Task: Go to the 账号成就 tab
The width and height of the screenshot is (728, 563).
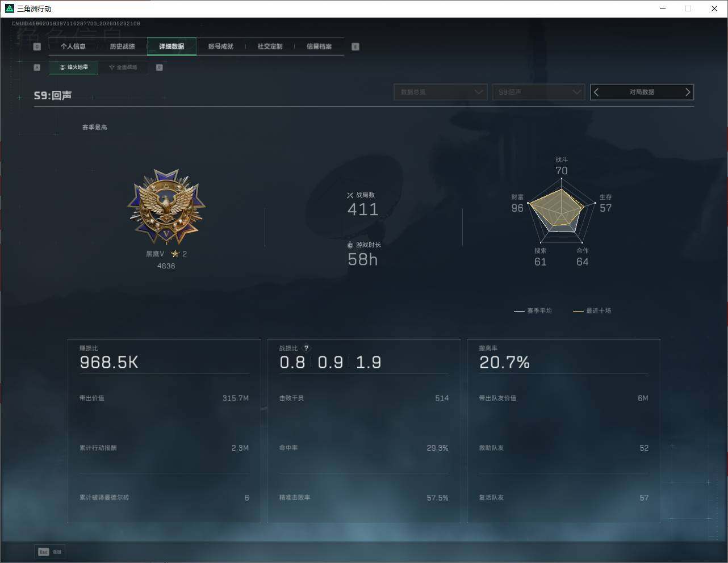Action: click(221, 47)
